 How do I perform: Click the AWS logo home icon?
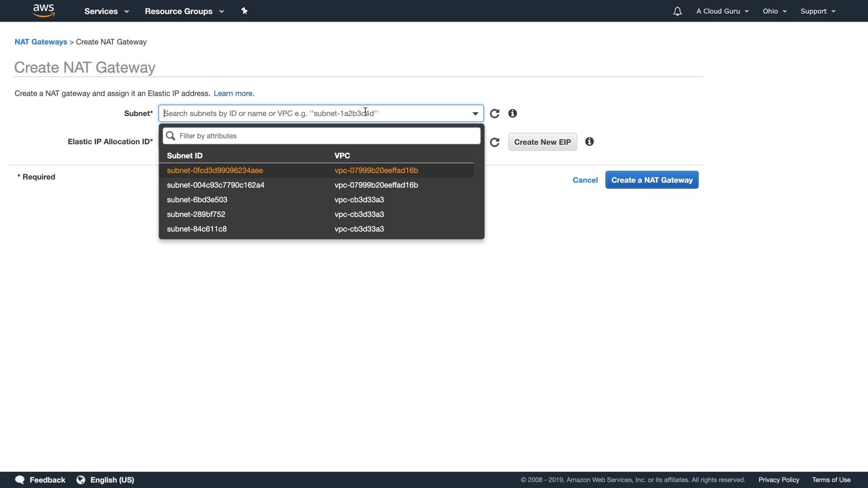click(x=44, y=10)
